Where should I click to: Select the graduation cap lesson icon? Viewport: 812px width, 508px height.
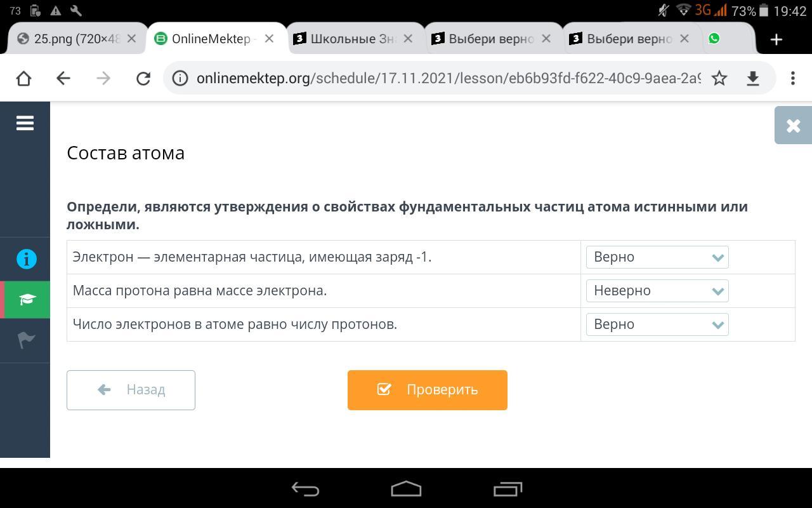pos(27,300)
